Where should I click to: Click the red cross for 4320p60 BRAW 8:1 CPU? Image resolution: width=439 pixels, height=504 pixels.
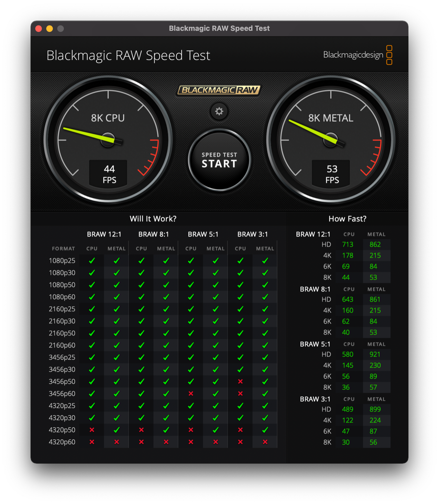[141, 442]
